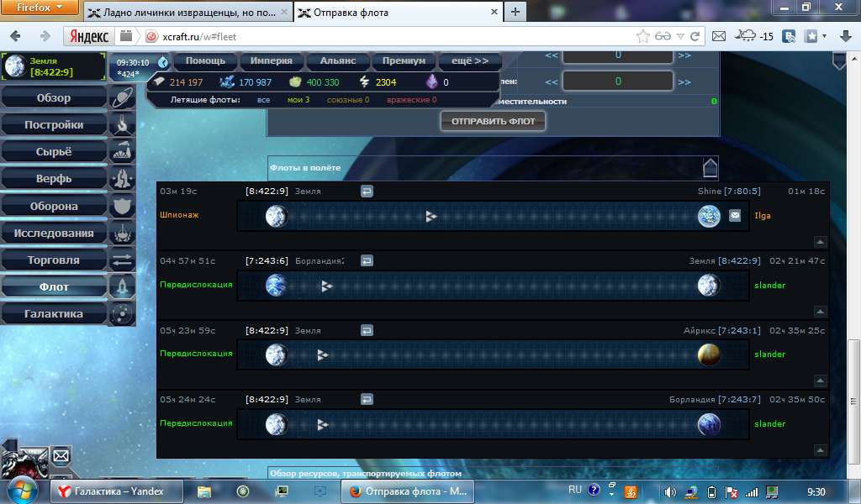Click the shield icon beside Оборона
The width and height of the screenshot is (861, 504).
(x=122, y=206)
